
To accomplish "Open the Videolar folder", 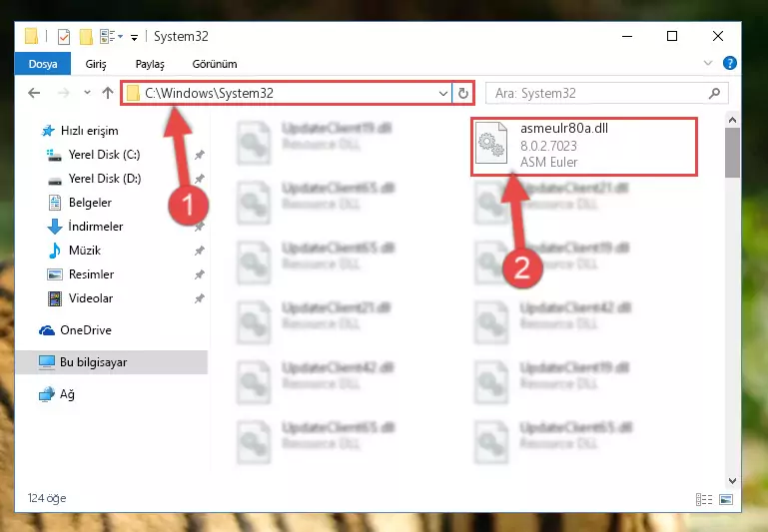I will 91,298.
